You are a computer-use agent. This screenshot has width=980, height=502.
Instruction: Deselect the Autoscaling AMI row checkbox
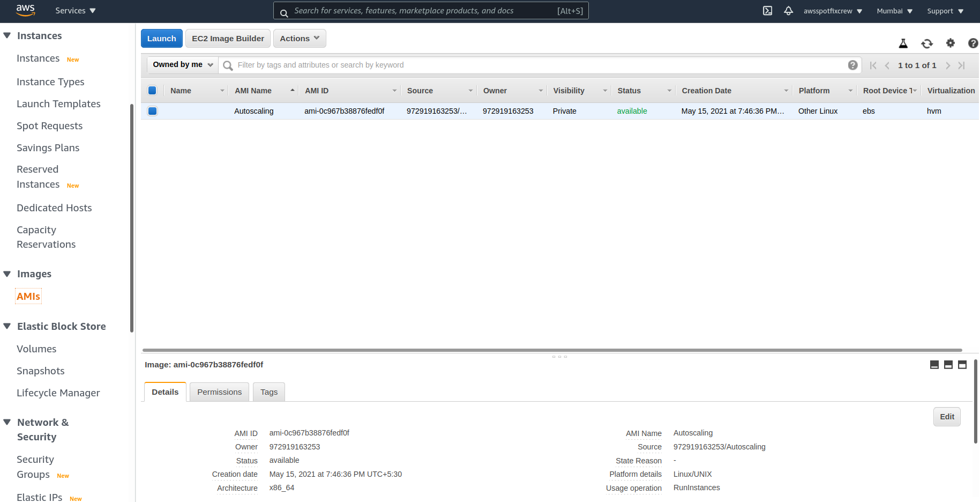pos(152,111)
